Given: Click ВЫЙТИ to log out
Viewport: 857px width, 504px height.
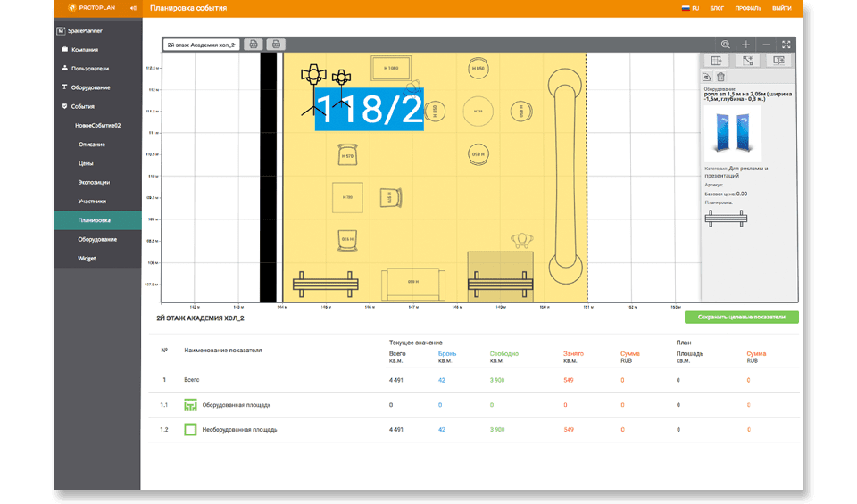Looking at the screenshot, I should point(782,8).
